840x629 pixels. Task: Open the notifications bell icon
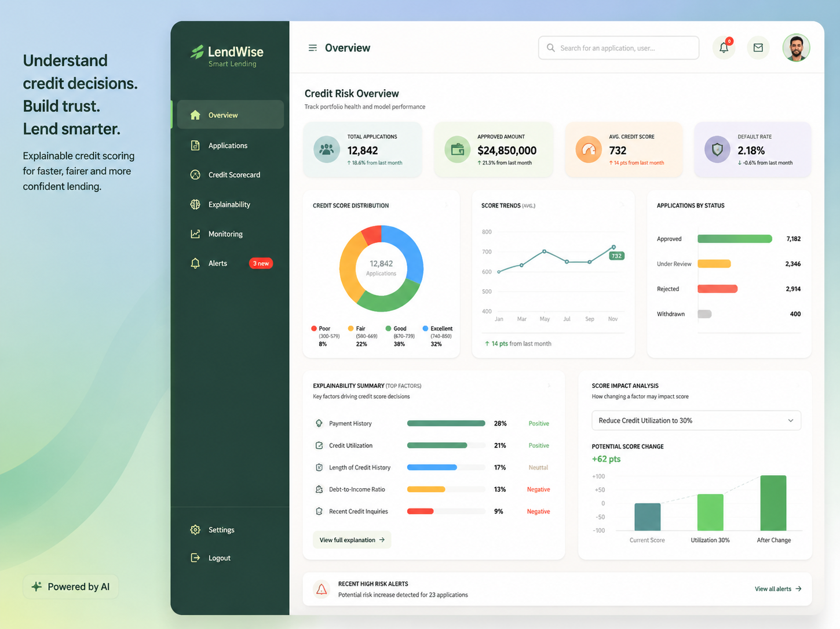724,48
